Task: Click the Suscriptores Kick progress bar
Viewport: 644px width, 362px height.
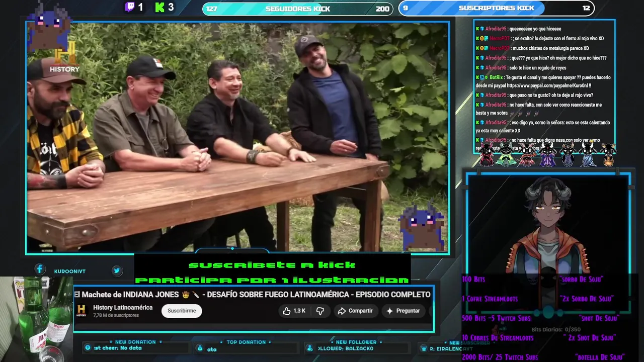Action: pyautogui.click(x=497, y=8)
